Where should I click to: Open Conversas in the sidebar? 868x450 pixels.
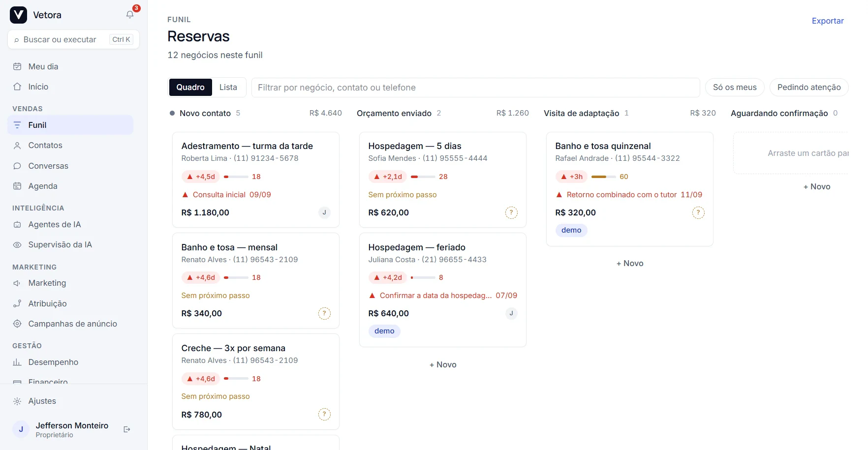[x=70, y=166]
